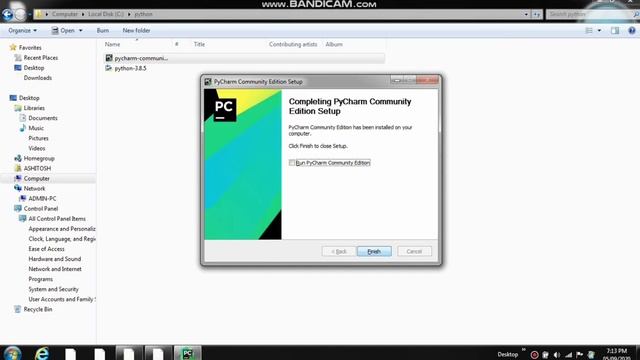Click Computer in address breadcrumb
640x360 pixels.
[x=64, y=14]
